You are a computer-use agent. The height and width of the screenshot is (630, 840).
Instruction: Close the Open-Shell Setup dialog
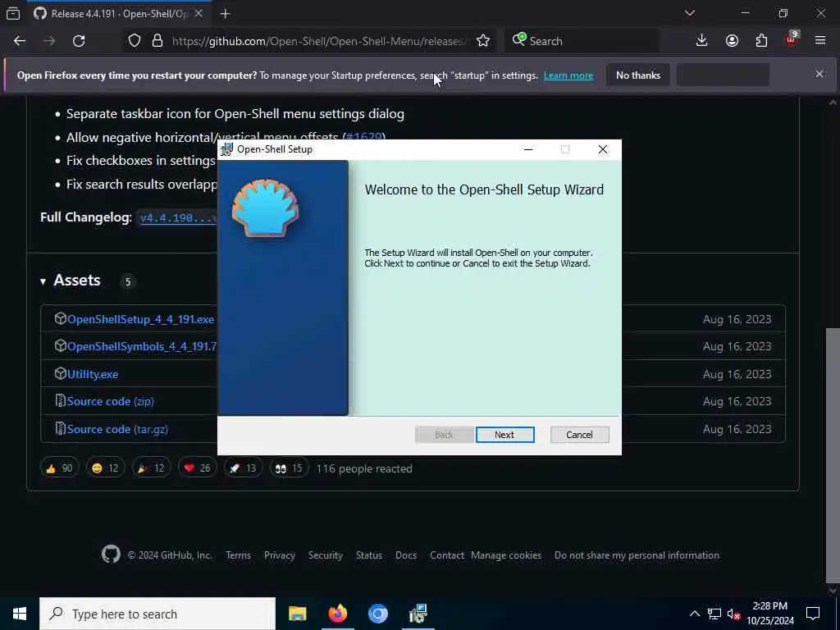click(603, 149)
